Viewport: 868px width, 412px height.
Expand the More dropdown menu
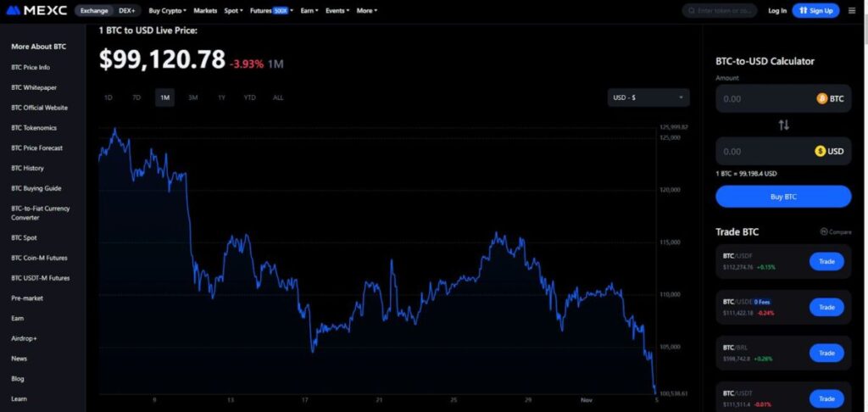click(367, 10)
